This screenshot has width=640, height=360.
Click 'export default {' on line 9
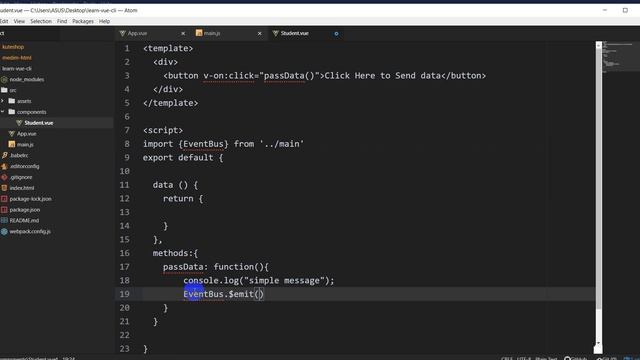pos(183,158)
